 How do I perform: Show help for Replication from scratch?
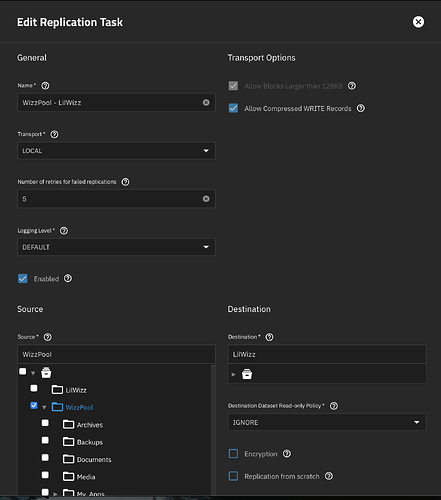click(329, 476)
